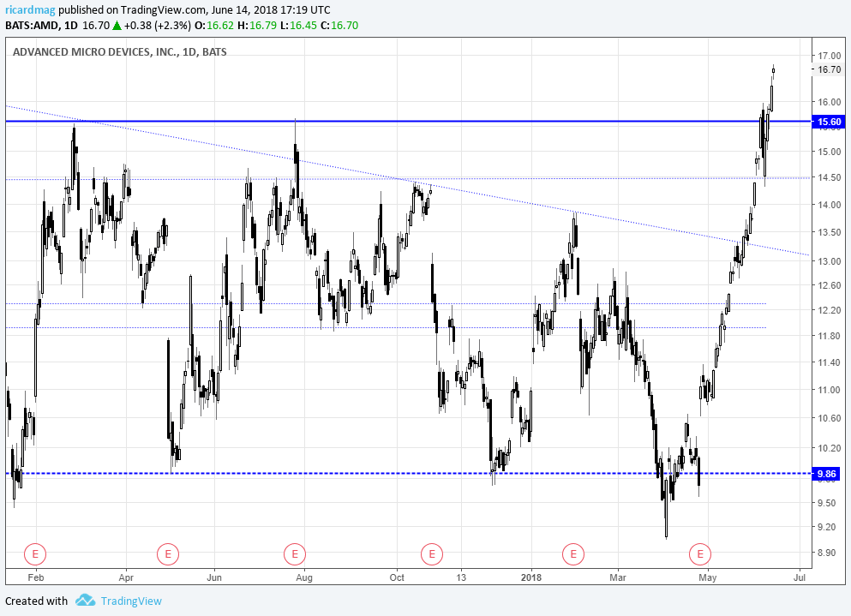Select the 2018 label on time axis

(531, 577)
